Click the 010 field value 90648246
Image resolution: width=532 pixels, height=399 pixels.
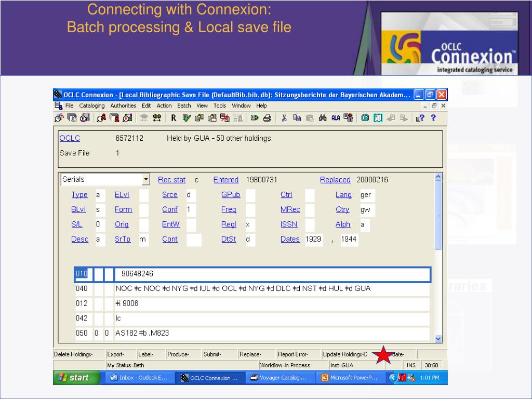coord(272,274)
